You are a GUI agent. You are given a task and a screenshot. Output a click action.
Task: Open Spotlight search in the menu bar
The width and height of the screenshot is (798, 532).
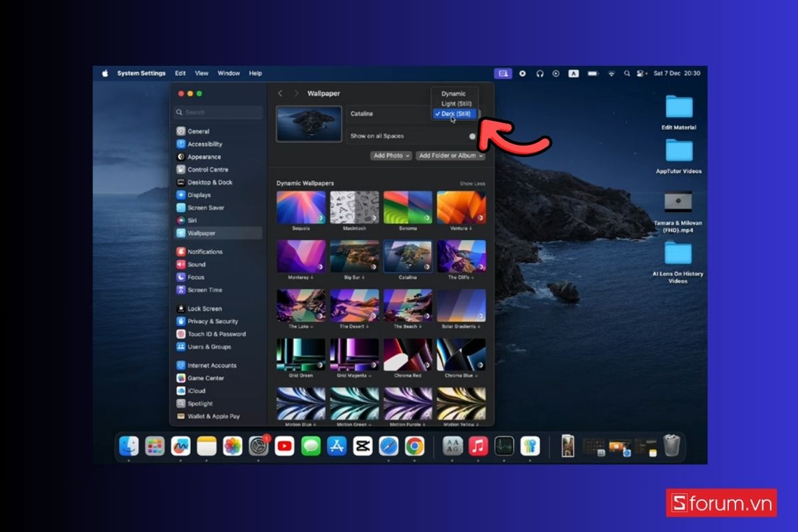tap(626, 74)
